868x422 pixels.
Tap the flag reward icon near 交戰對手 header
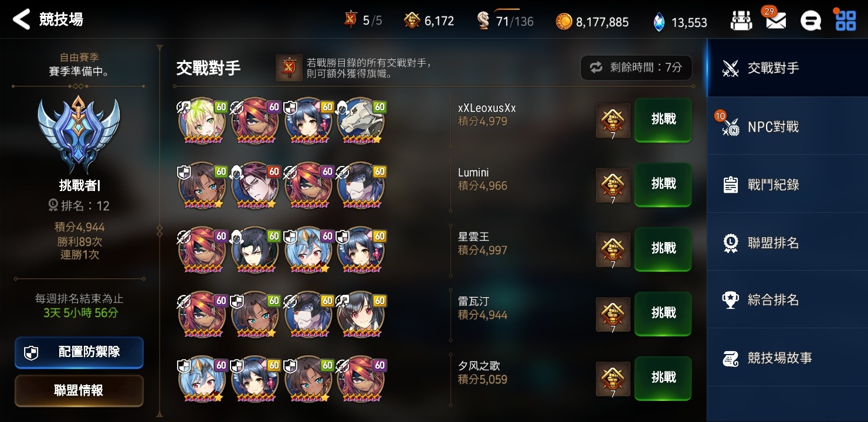point(289,68)
